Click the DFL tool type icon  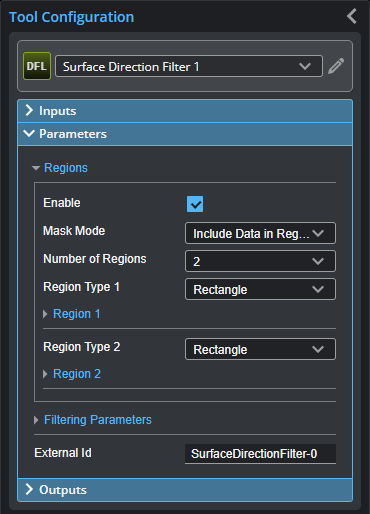click(x=37, y=66)
